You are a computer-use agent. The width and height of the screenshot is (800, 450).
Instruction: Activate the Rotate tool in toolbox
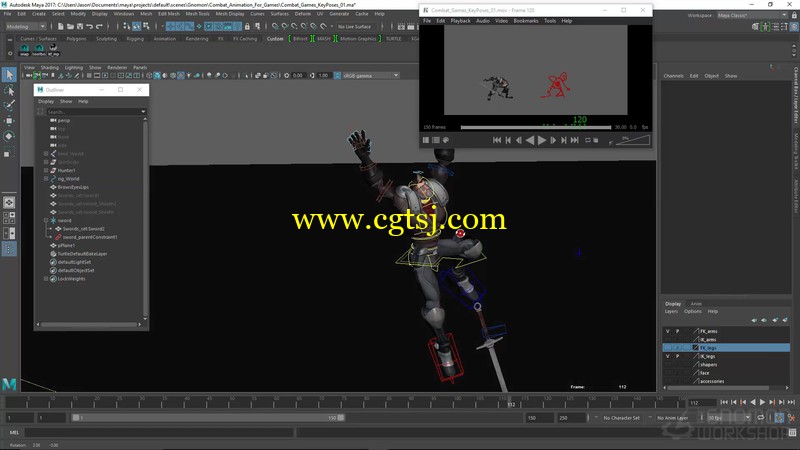tap(9, 136)
